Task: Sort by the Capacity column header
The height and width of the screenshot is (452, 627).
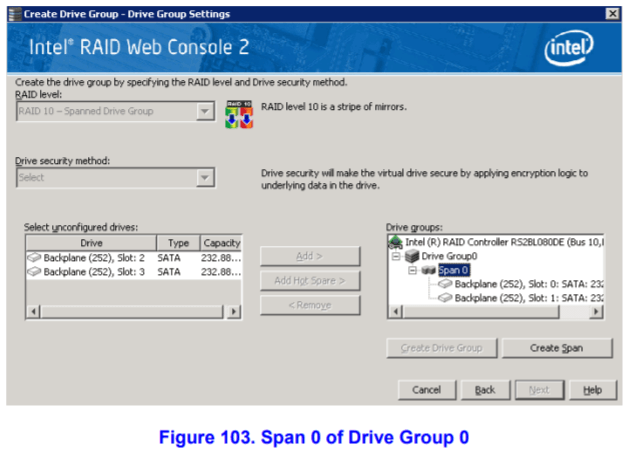Action: [221, 243]
